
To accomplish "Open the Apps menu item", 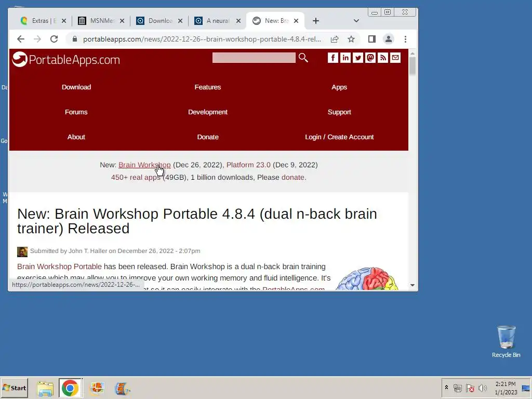I will click(x=339, y=87).
